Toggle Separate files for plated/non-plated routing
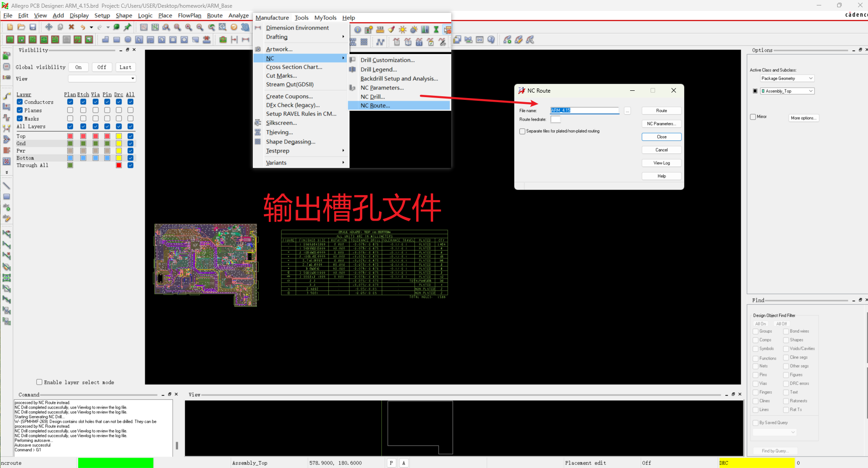Screen dimensions: 868x468 click(x=523, y=132)
